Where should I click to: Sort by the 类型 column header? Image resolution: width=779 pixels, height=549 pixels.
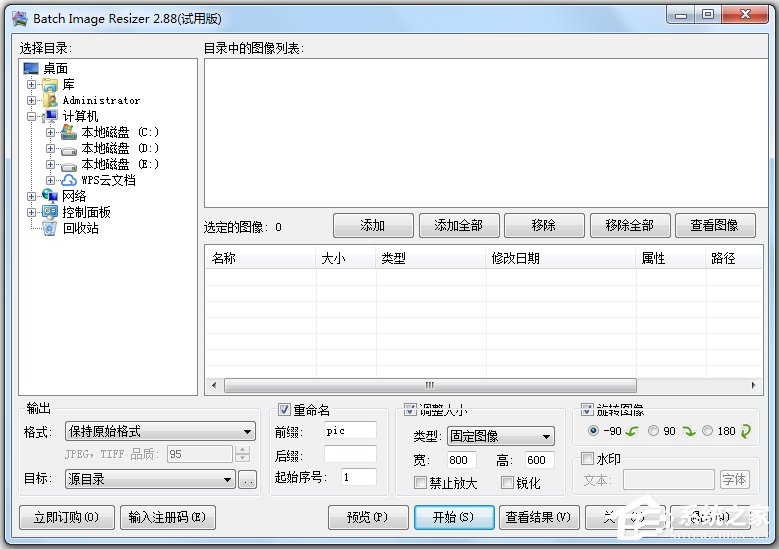(x=431, y=258)
